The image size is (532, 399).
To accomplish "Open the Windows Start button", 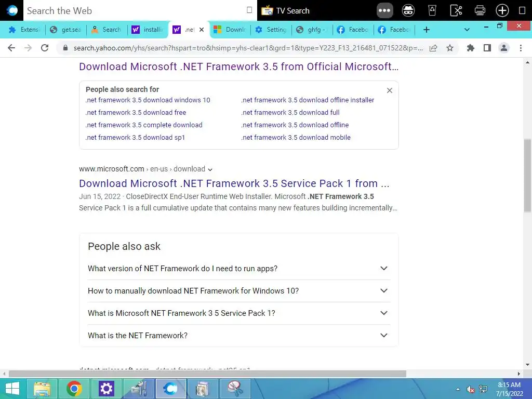I will point(12,389).
